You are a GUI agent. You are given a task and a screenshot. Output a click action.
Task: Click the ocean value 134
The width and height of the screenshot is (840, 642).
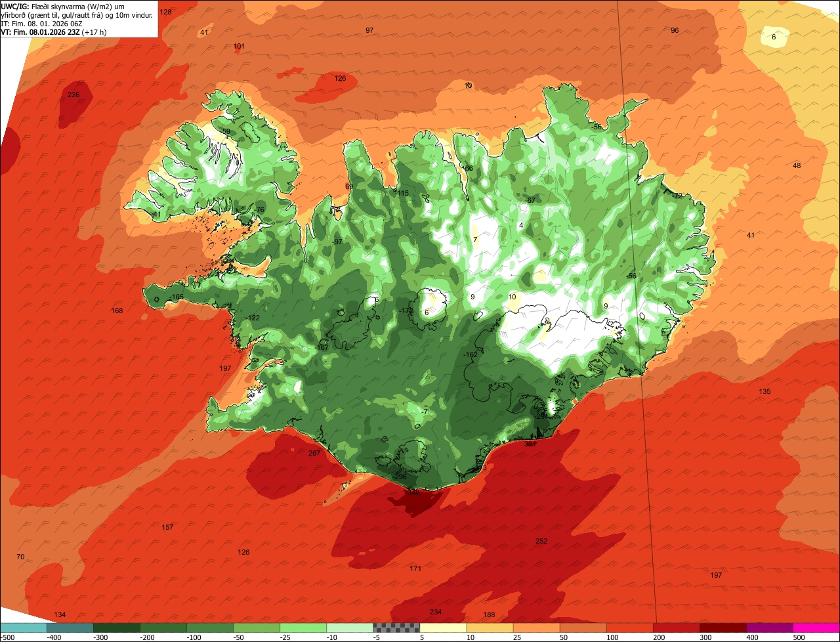tap(60, 614)
